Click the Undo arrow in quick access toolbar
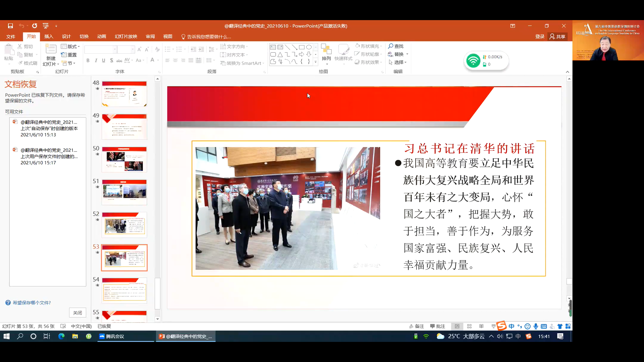 point(21,26)
